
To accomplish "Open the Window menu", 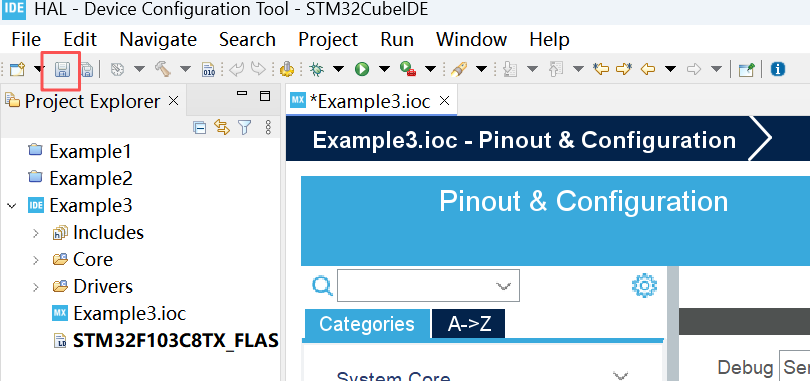I will tap(471, 40).
